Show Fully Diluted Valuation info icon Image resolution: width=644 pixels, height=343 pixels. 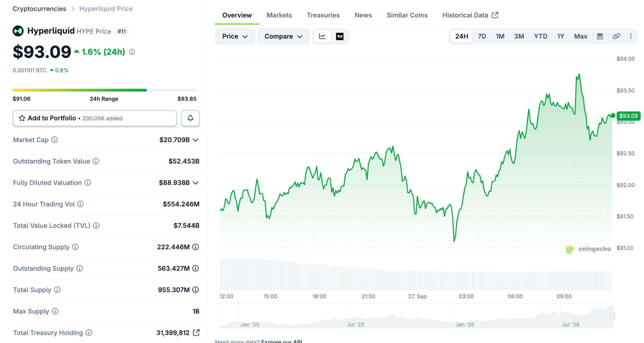[88, 183]
